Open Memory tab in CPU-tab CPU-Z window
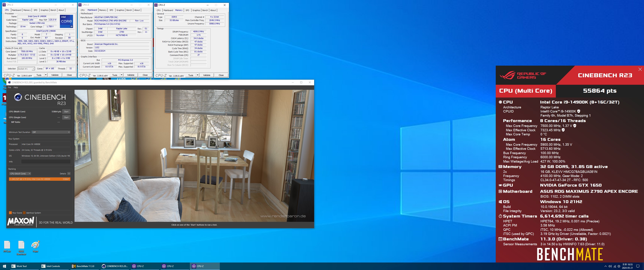The height and width of the screenshot is (270, 644). [x=27, y=10]
